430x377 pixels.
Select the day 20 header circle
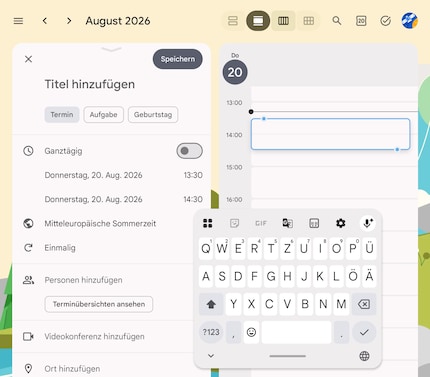coord(235,72)
